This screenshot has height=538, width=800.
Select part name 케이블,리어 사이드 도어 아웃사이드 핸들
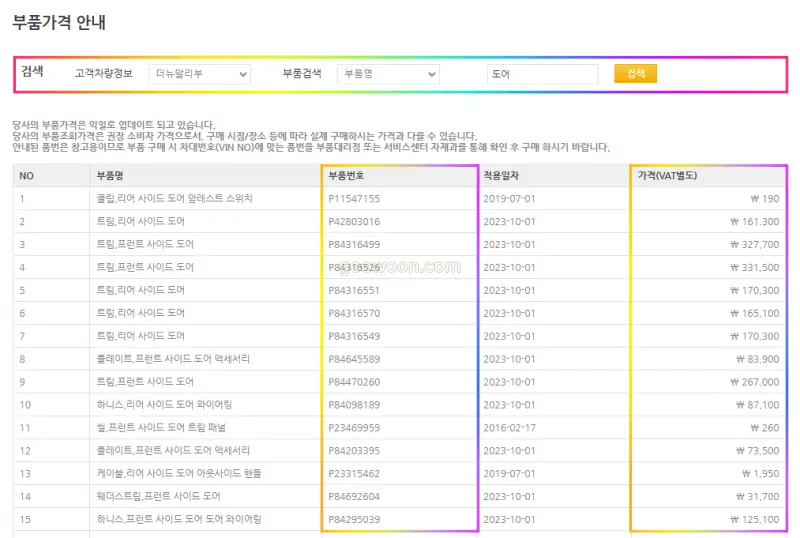(179, 473)
